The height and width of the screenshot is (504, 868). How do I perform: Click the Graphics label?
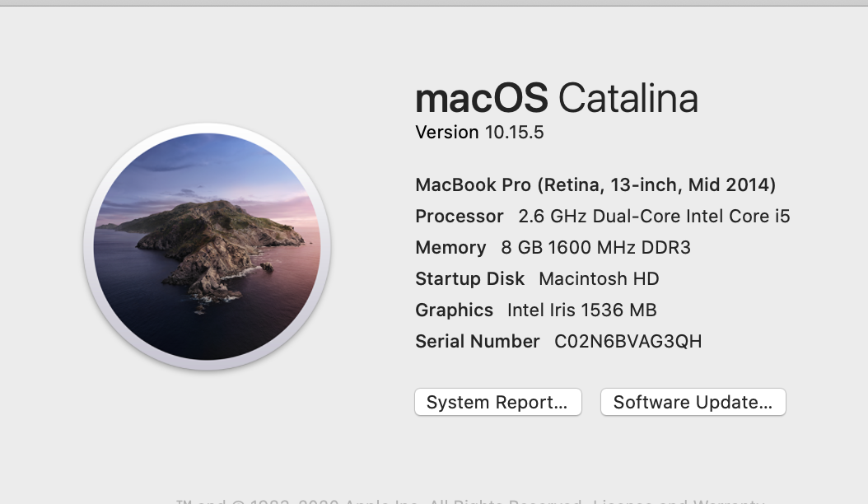tap(454, 310)
